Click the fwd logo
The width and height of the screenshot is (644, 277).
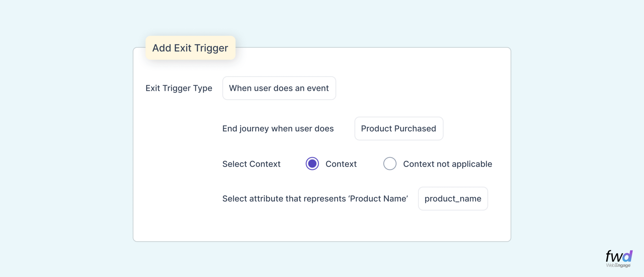(618, 257)
